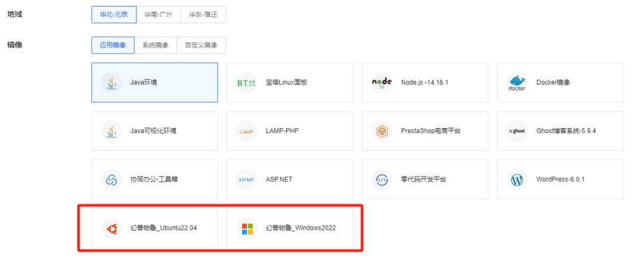Click the orange Ubuntu logo icon
The image size is (644, 256).
pyautogui.click(x=112, y=228)
